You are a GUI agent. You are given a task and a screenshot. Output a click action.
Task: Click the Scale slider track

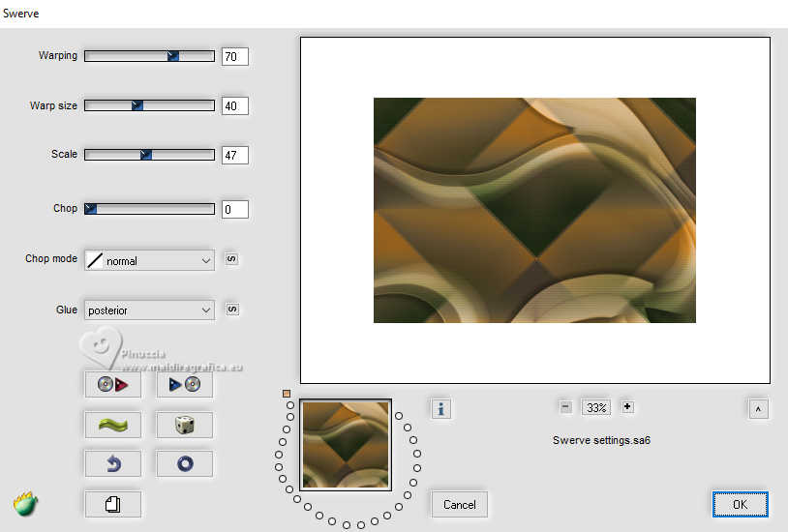[x=149, y=154]
